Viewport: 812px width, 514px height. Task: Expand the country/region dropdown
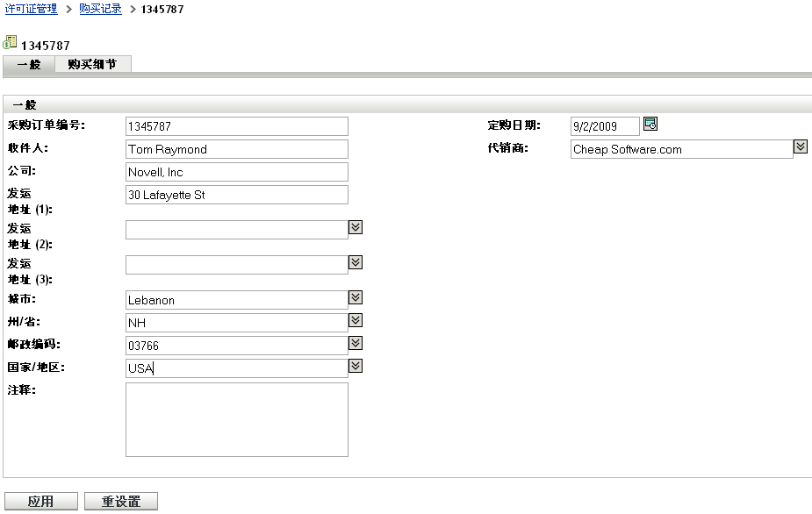(356, 366)
